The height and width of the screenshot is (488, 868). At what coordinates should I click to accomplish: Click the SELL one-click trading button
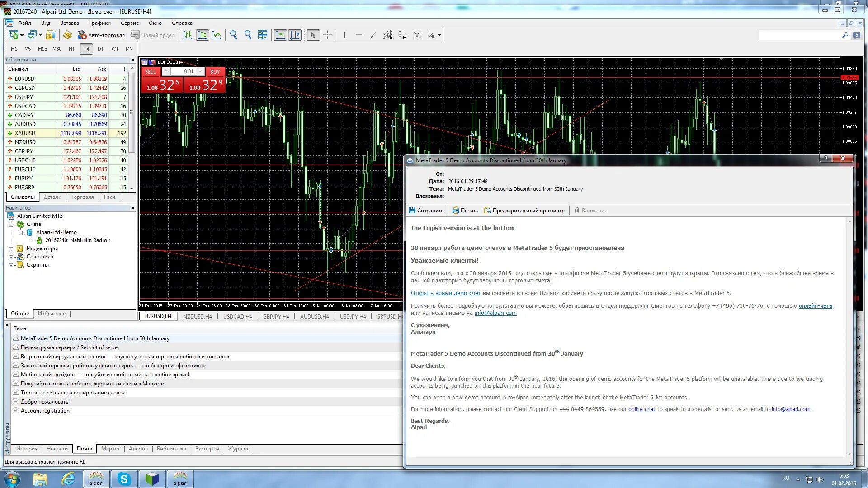coord(151,71)
